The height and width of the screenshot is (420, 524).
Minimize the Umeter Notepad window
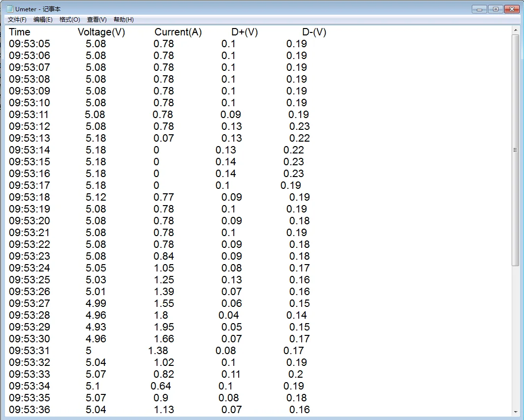pos(479,9)
